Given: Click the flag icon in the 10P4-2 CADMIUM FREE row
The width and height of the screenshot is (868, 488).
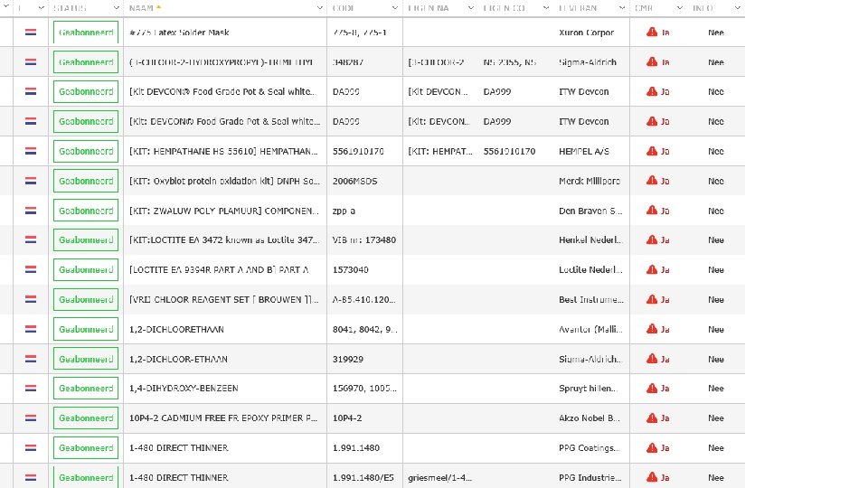Looking at the screenshot, I should 31,418.
